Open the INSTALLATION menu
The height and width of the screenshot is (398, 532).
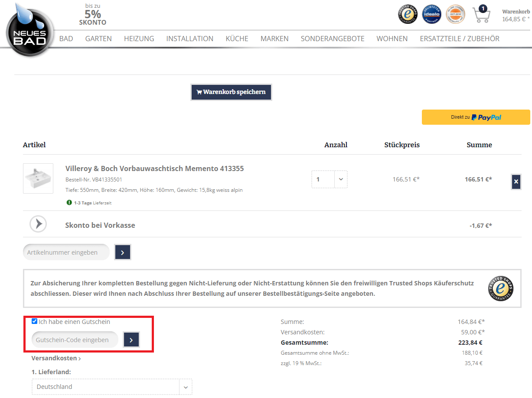[x=190, y=39]
